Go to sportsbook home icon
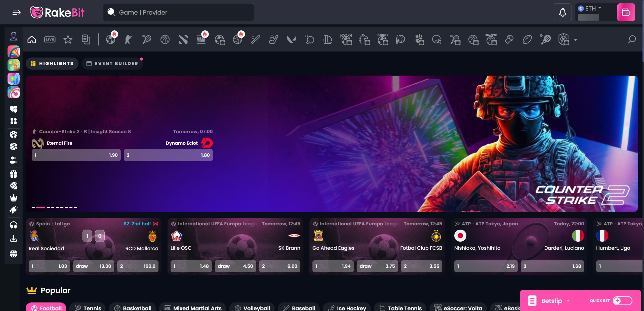This screenshot has height=311, width=644. click(32, 39)
